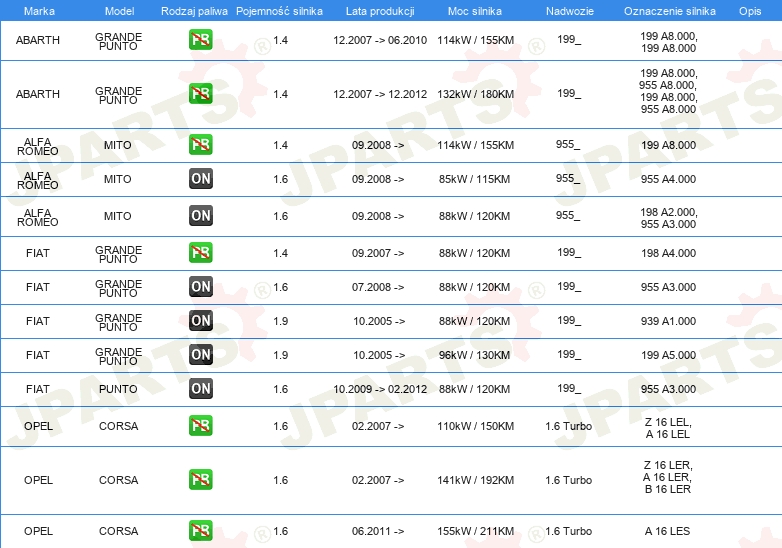Click 955_ body in Mito 114kW row
The width and height of the screenshot is (782, 548).
click(x=568, y=145)
